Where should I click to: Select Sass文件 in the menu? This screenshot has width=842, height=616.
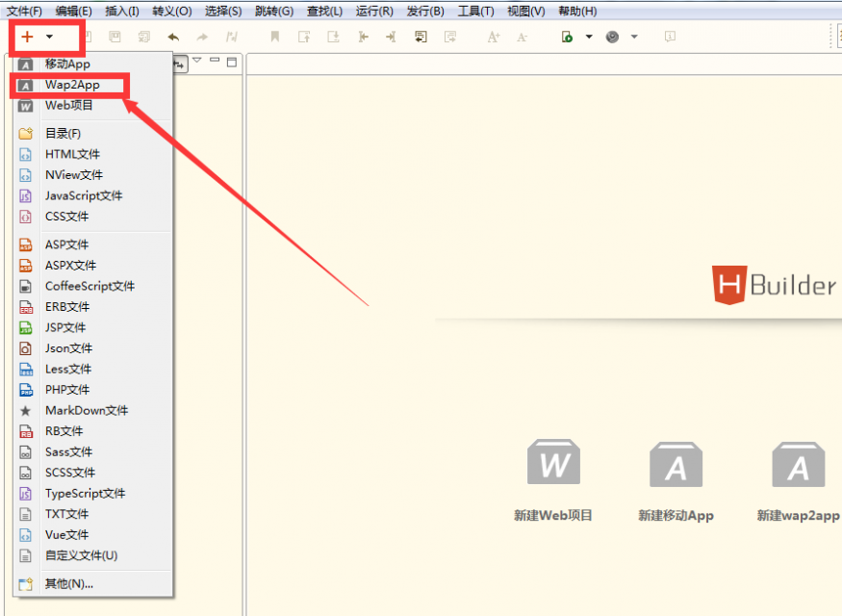92,452
